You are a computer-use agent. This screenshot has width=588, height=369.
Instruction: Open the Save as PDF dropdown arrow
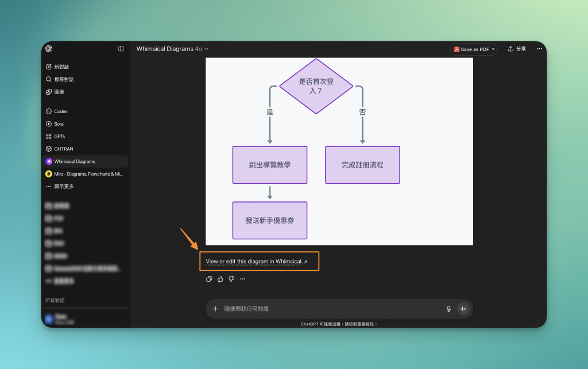tap(493, 49)
